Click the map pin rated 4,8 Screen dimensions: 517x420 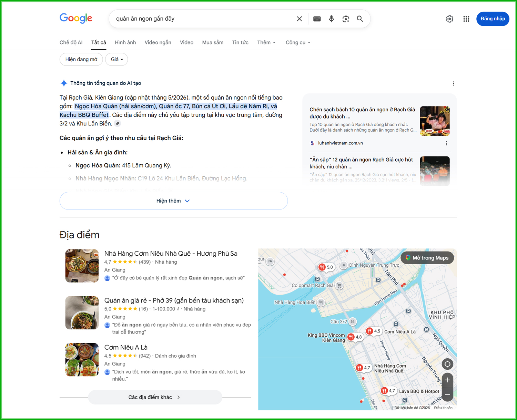[x=355, y=337]
